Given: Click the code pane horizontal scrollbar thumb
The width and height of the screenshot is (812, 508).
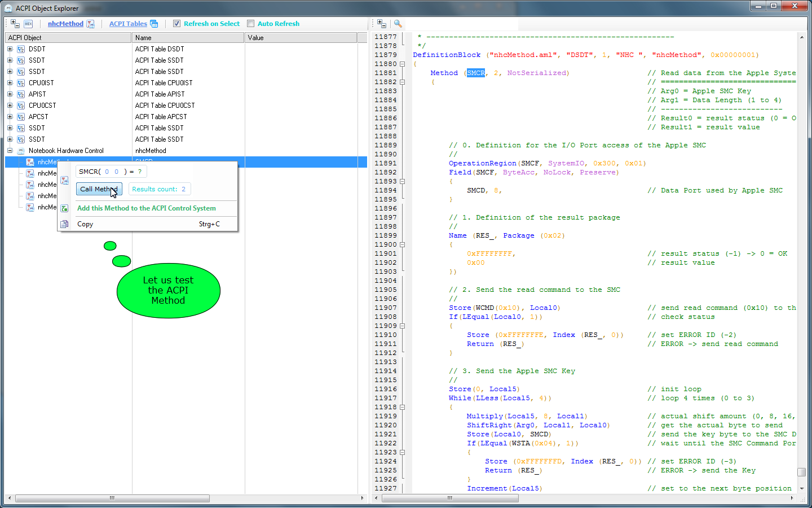Looking at the screenshot, I should click(450, 498).
